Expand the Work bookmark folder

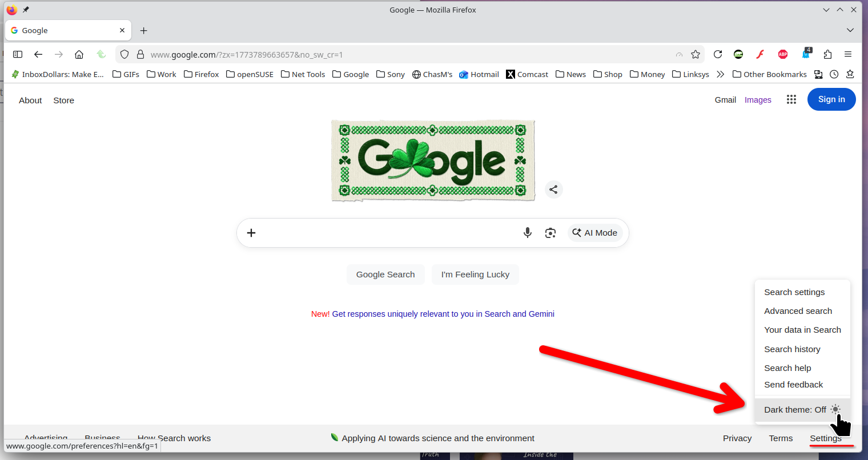coord(162,74)
